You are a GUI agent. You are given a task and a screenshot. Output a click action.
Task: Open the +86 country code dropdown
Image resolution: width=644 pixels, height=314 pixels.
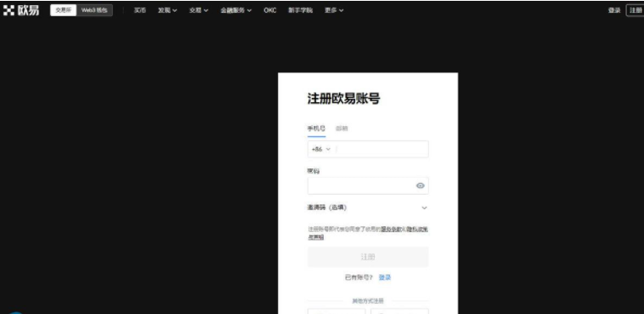[x=321, y=150]
